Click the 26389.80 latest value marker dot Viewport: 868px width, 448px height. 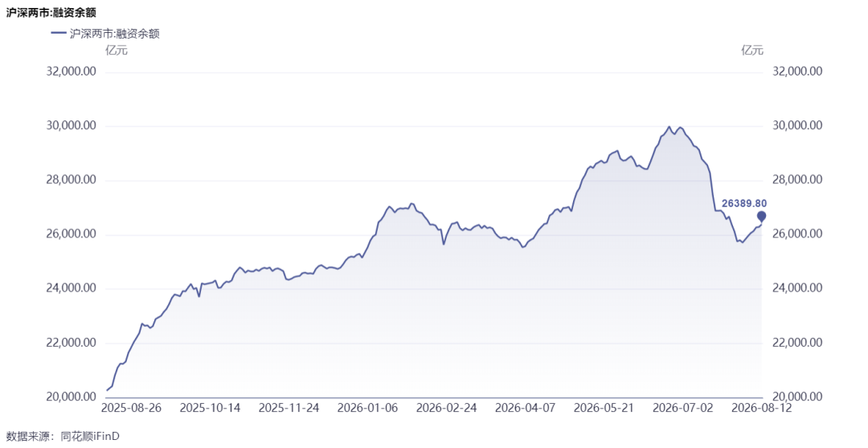tap(762, 216)
